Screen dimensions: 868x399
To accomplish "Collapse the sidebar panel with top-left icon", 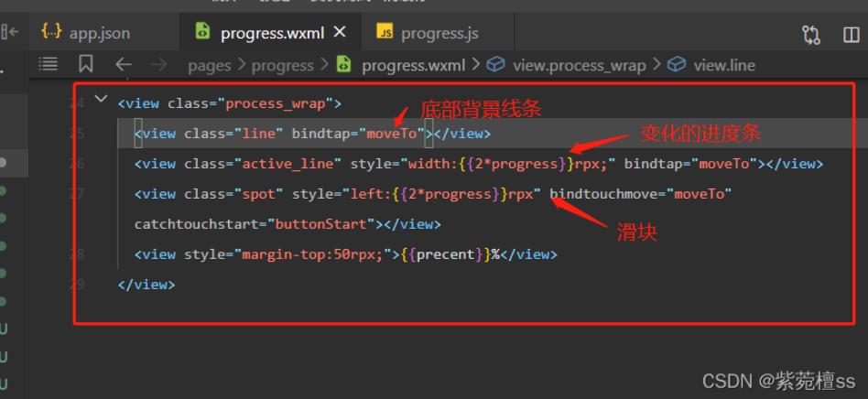I will [x=11, y=33].
